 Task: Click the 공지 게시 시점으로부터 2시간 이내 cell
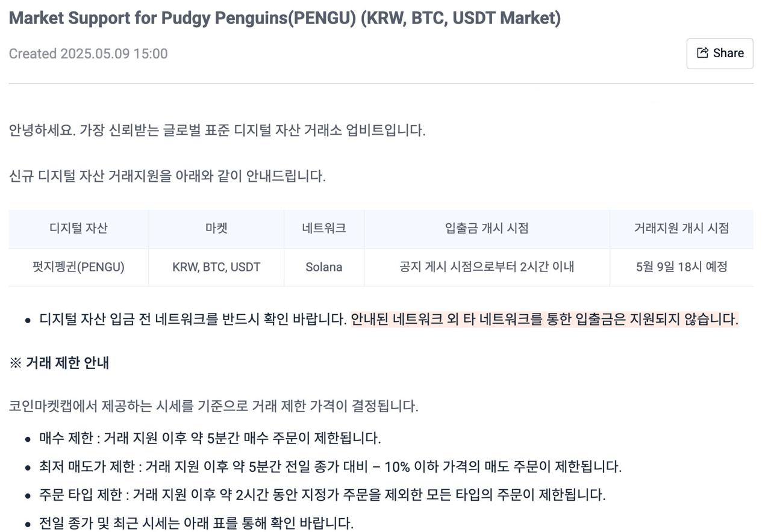487,267
